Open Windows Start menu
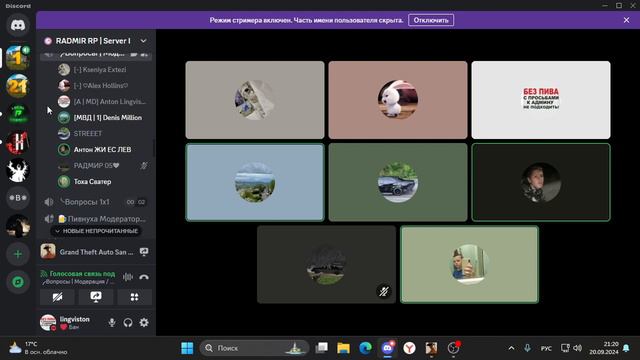The height and width of the screenshot is (360, 640). click(x=187, y=348)
